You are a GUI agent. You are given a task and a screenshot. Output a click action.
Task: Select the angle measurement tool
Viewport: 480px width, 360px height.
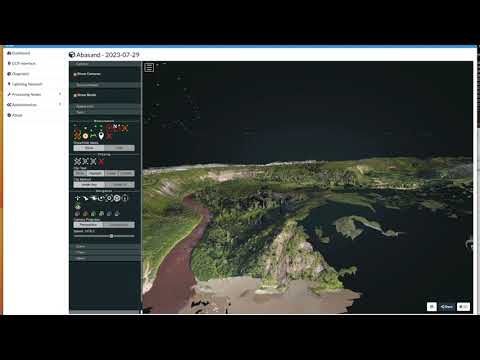pos(77,135)
